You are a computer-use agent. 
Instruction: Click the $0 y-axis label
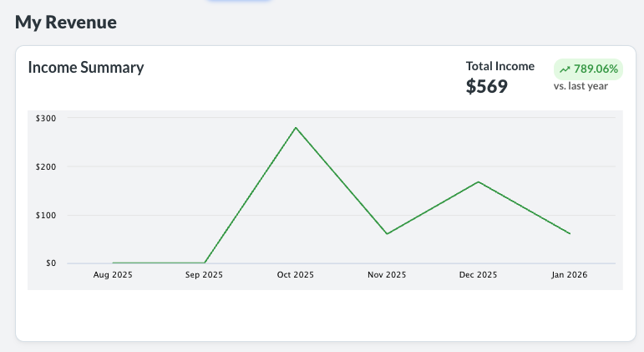coord(51,263)
